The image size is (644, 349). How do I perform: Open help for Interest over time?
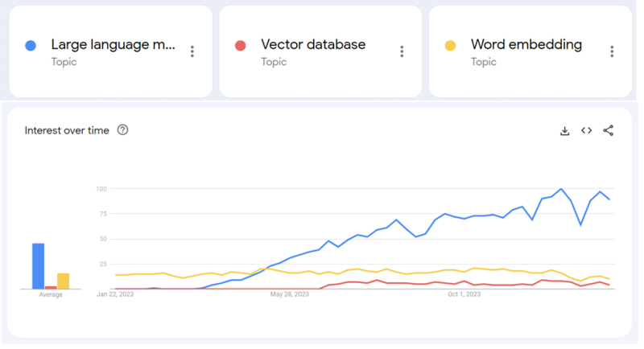coord(122,130)
